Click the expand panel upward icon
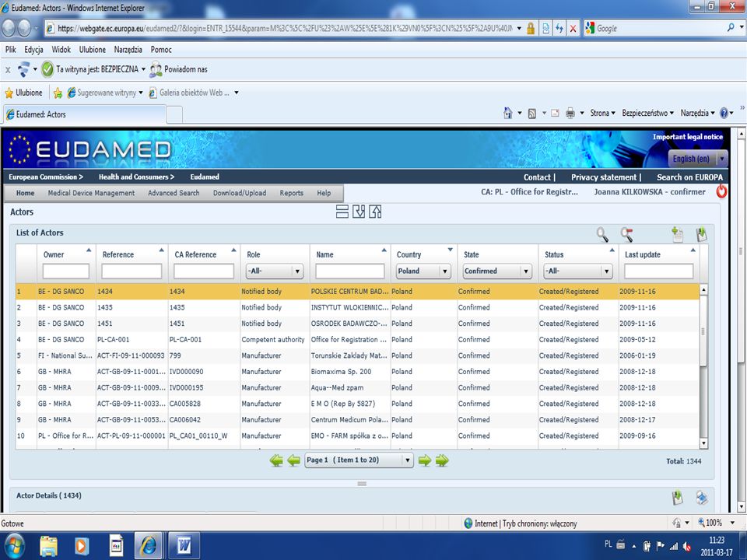 [x=375, y=212]
